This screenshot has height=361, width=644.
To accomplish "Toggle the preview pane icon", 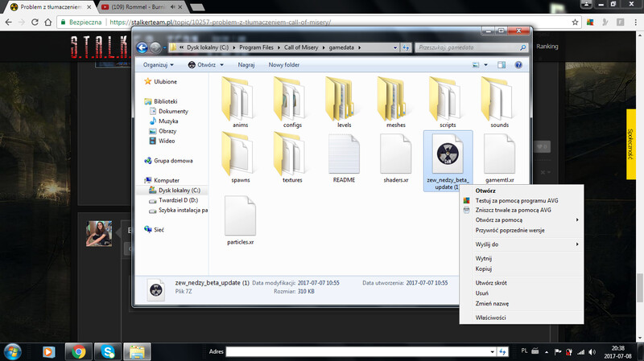I will click(x=501, y=64).
